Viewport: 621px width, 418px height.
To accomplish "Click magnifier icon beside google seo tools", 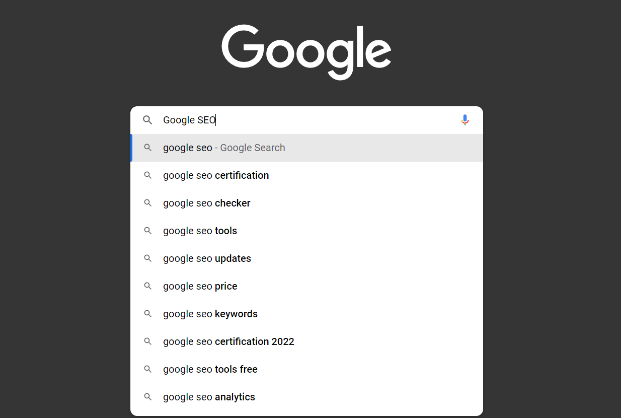I will (x=147, y=231).
